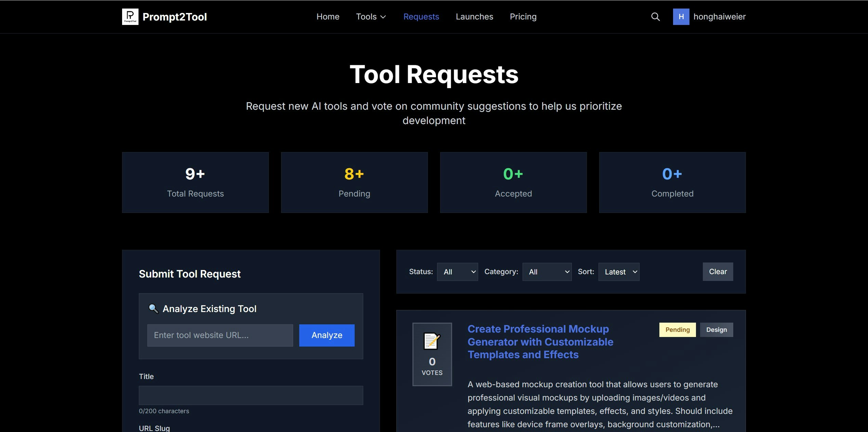This screenshot has width=868, height=432.
Task: Click the 0 VOTES counter box
Action: 432,354
